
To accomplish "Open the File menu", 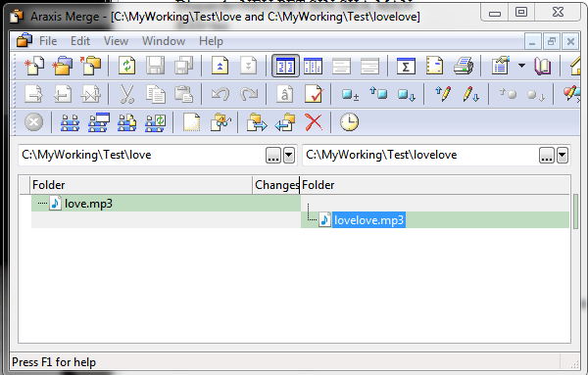I will tap(48, 41).
